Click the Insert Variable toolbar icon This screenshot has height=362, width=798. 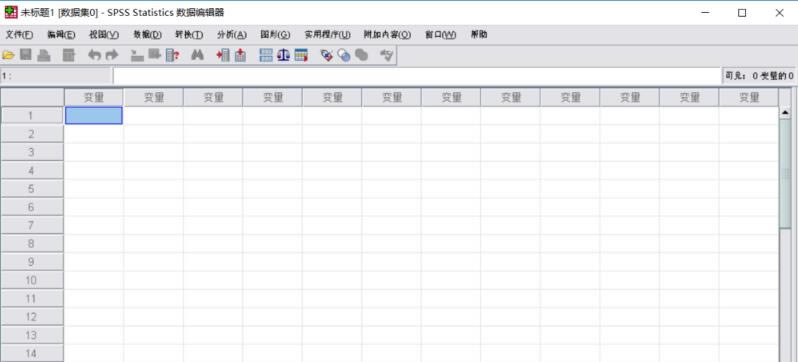(241, 55)
